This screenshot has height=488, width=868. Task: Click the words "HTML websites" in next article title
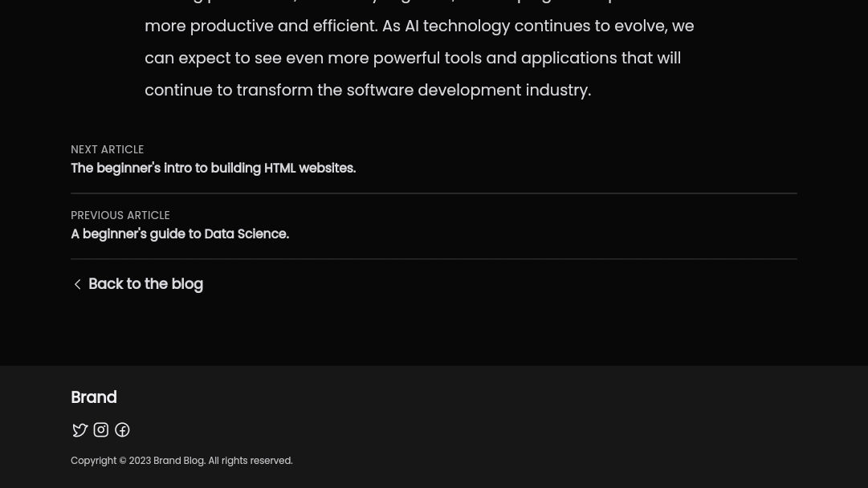(x=309, y=169)
